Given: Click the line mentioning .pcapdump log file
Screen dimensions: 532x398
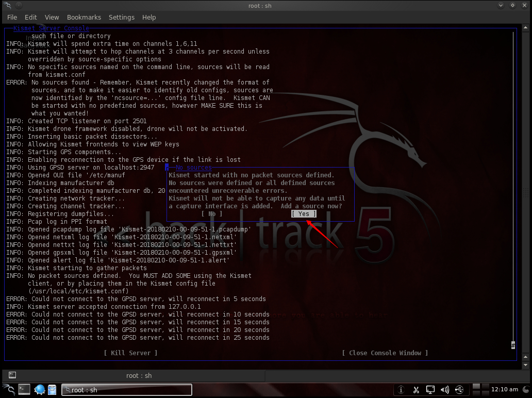Looking at the screenshot, I should coord(128,229).
